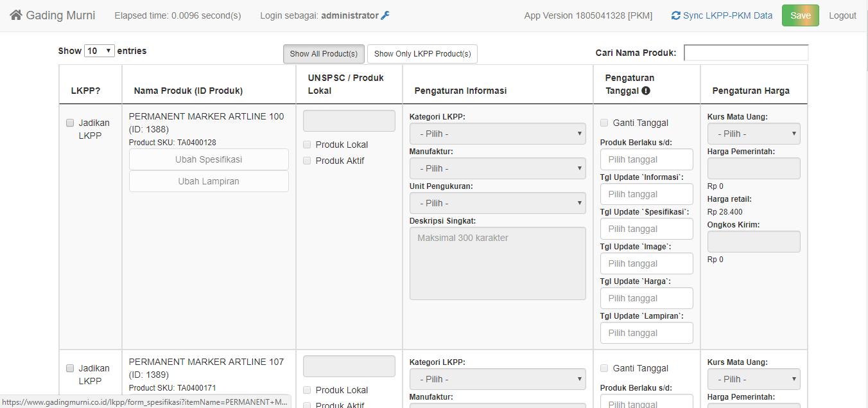Check Jadikan LKPP for Artline 107
The image size is (868, 408).
(x=70, y=368)
